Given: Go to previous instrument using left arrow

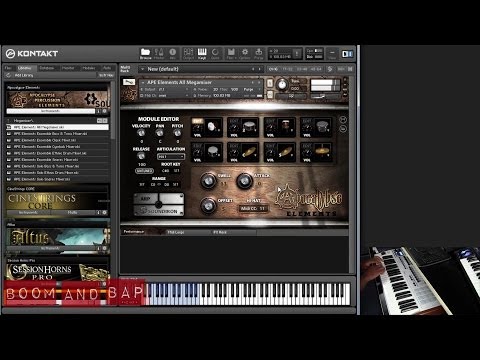Looking at the screenshot, I should (x=253, y=82).
